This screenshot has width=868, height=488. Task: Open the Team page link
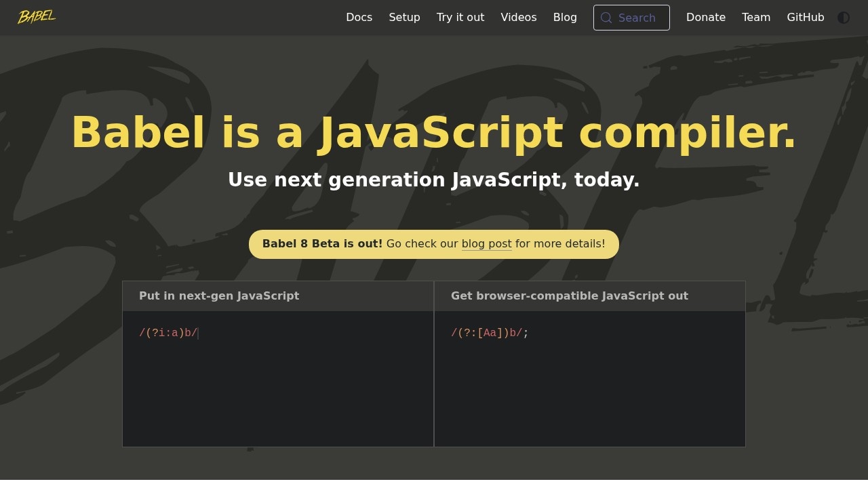(x=755, y=18)
